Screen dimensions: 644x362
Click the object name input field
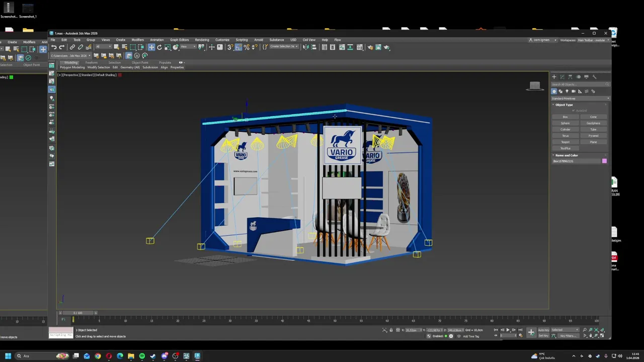(x=576, y=161)
